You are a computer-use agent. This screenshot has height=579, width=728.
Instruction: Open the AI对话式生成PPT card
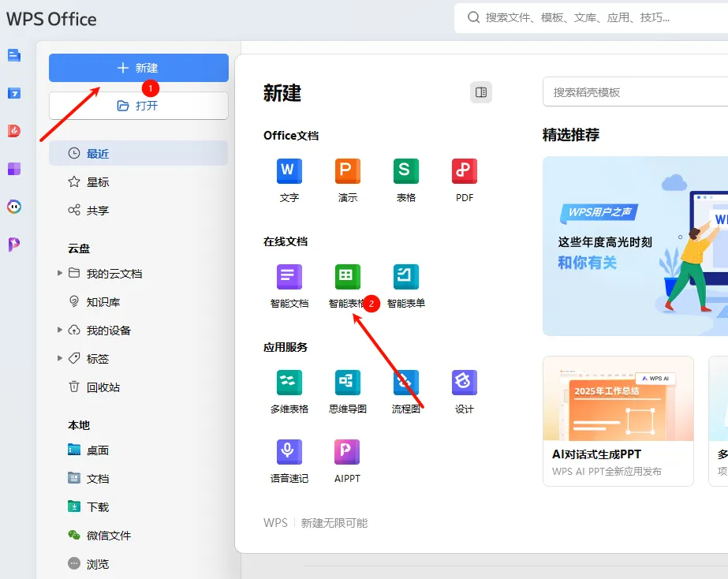[x=618, y=421]
